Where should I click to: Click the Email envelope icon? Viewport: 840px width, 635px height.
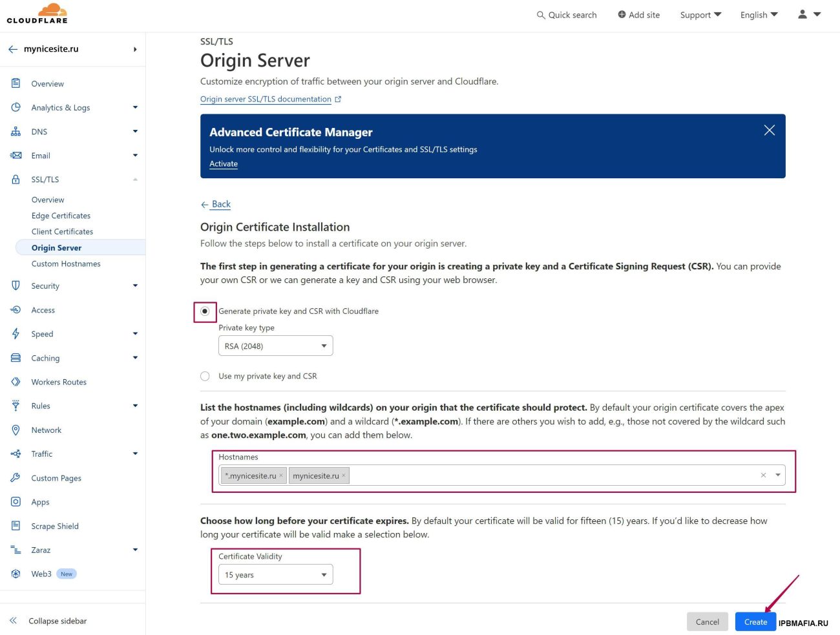16,156
